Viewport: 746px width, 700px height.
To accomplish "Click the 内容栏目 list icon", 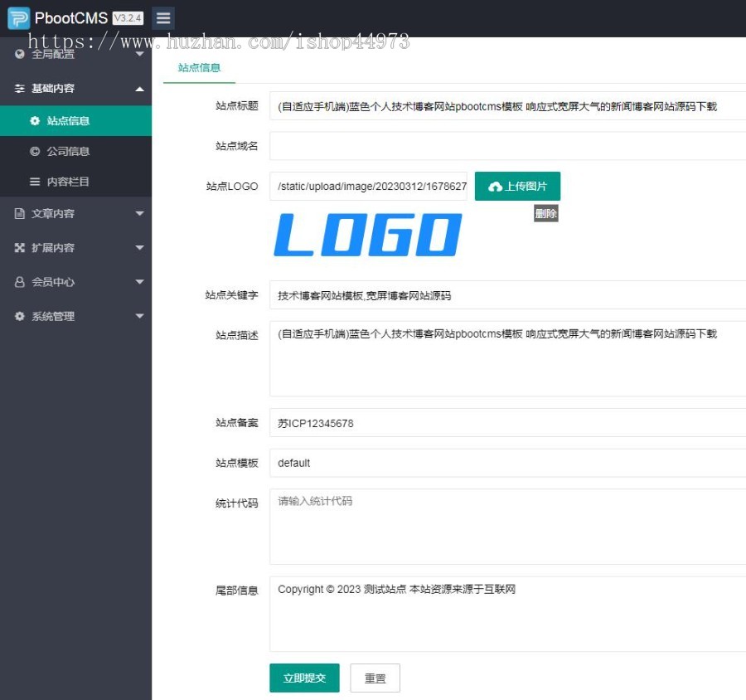I will tap(35, 182).
